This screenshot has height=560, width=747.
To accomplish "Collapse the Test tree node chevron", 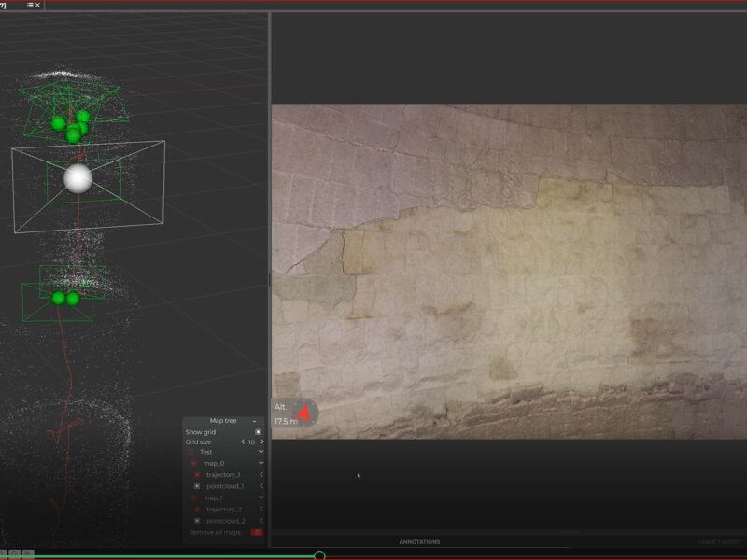I will [x=261, y=452].
